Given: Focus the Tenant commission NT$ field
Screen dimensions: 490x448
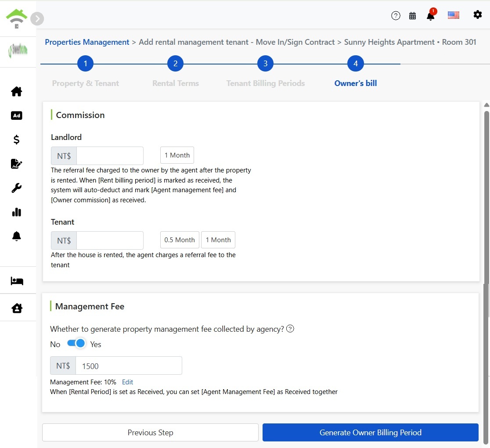Looking at the screenshot, I should [110, 240].
